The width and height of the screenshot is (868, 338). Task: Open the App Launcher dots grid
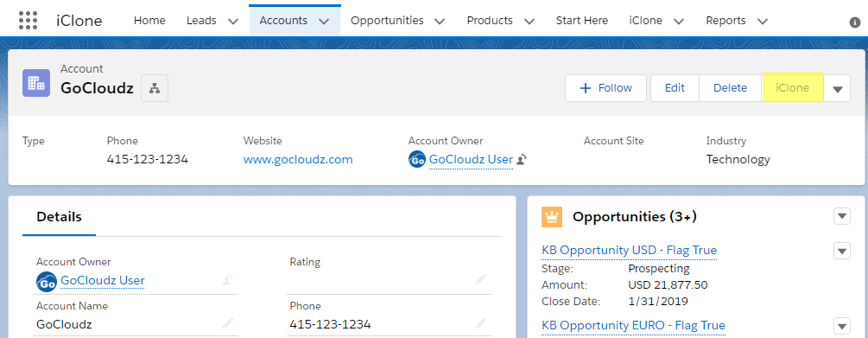(28, 21)
